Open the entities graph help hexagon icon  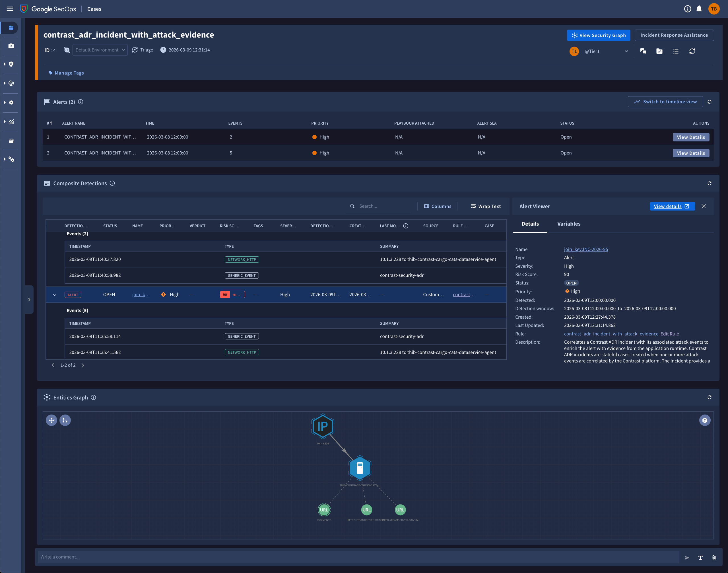tap(705, 420)
